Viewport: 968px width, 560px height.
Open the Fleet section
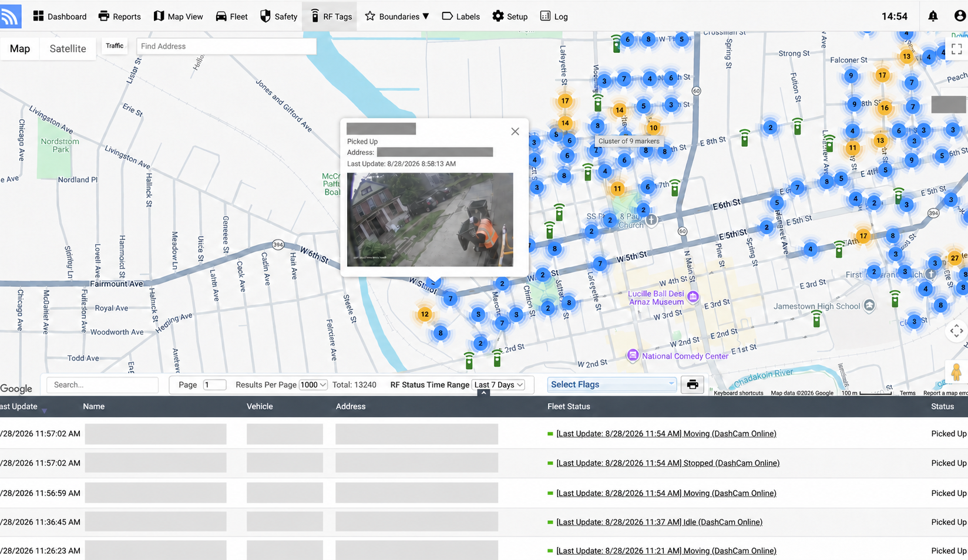point(231,16)
